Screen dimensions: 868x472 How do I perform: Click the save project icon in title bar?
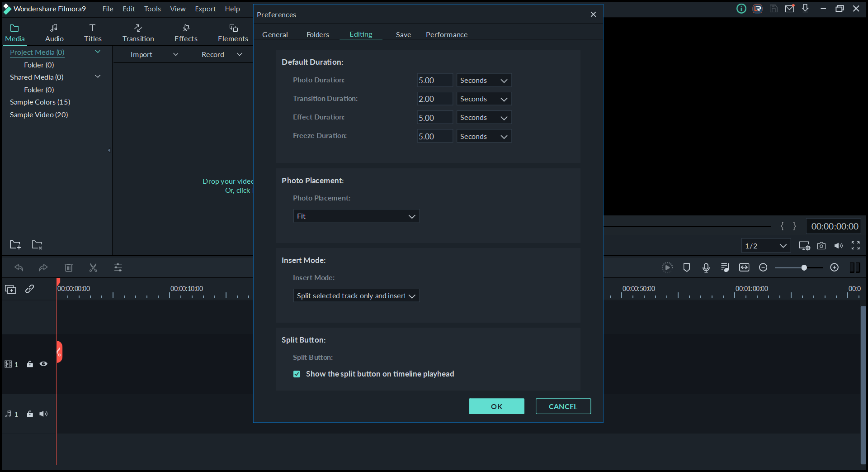774,9
